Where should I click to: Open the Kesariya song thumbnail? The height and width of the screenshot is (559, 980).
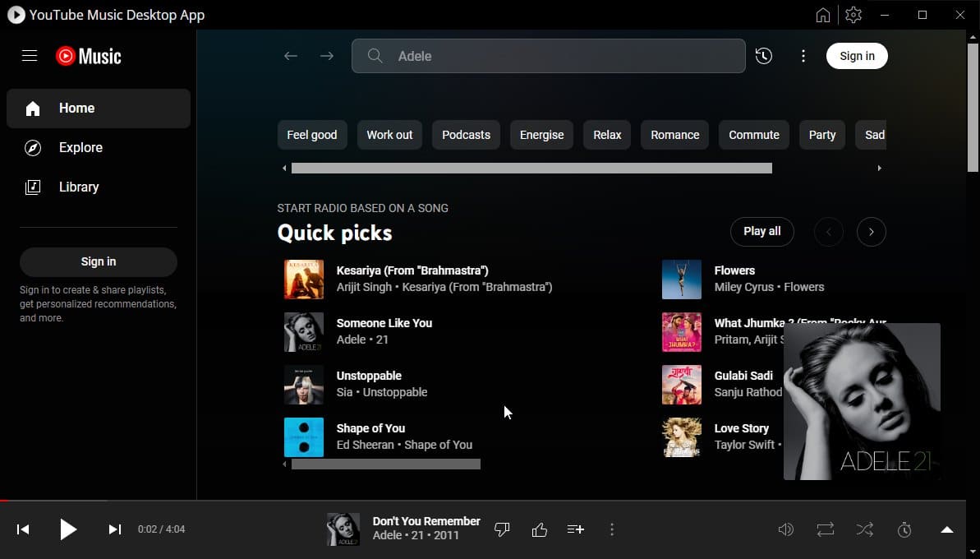pyautogui.click(x=304, y=279)
